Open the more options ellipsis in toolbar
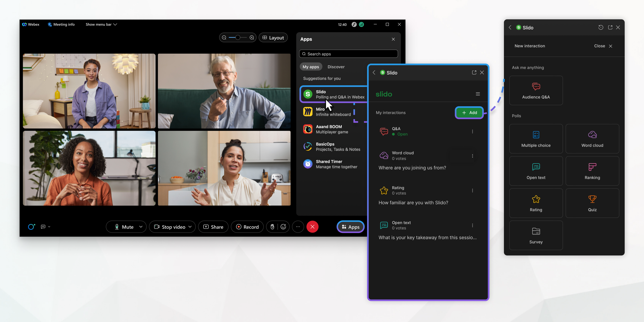The width and height of the screenshot is (644, 322). (298, 227)
